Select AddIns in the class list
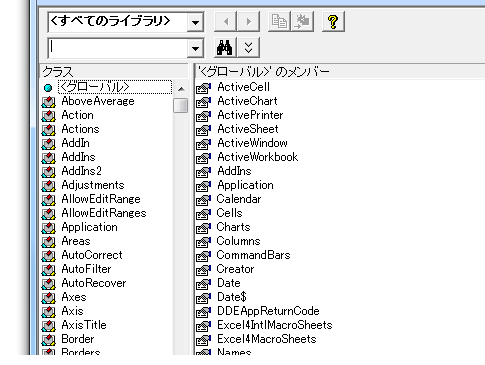The image size is (485, 365). [78, 157]
